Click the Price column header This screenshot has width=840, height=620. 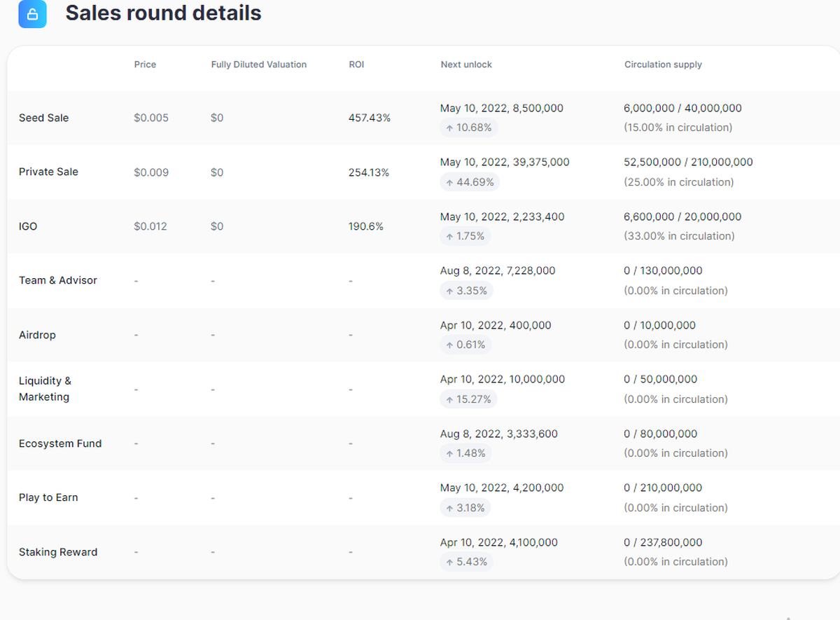(x=145, y=64)
